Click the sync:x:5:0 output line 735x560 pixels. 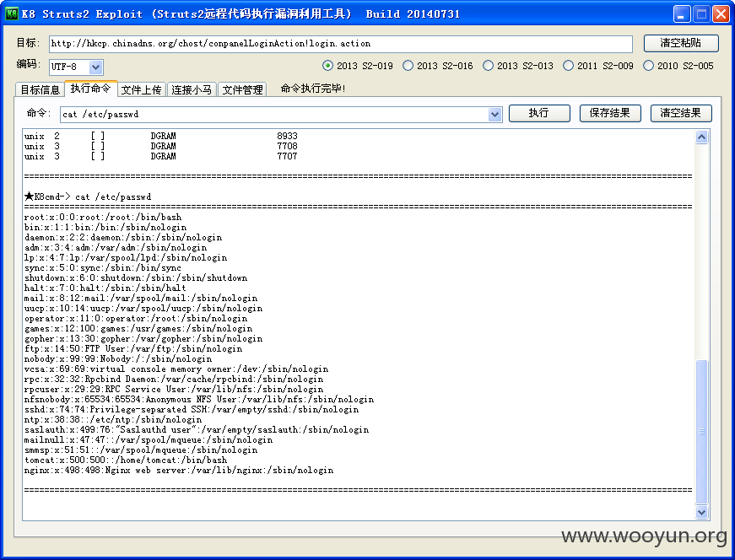coord(103,268)
